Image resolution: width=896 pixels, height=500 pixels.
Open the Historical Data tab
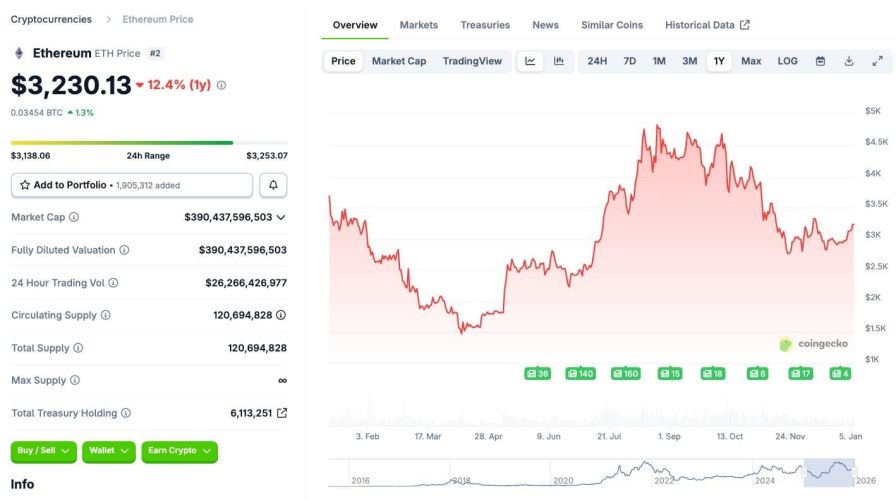706,25
